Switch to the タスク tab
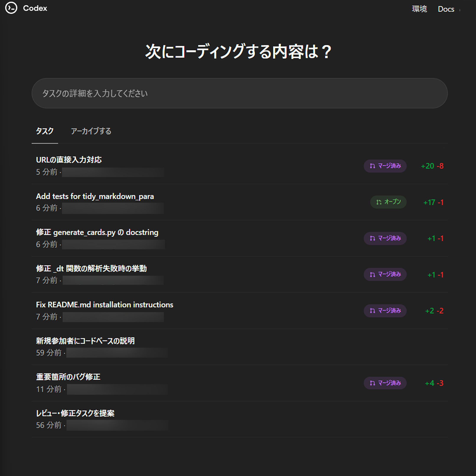Screen dimensions: 476x476 pyautogui.click(x=45, y=131)
